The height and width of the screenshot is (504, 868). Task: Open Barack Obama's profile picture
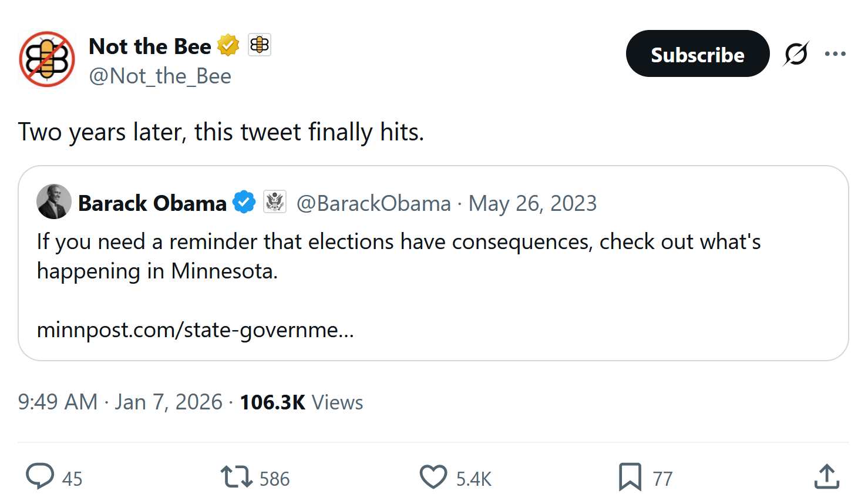(54, 201)
